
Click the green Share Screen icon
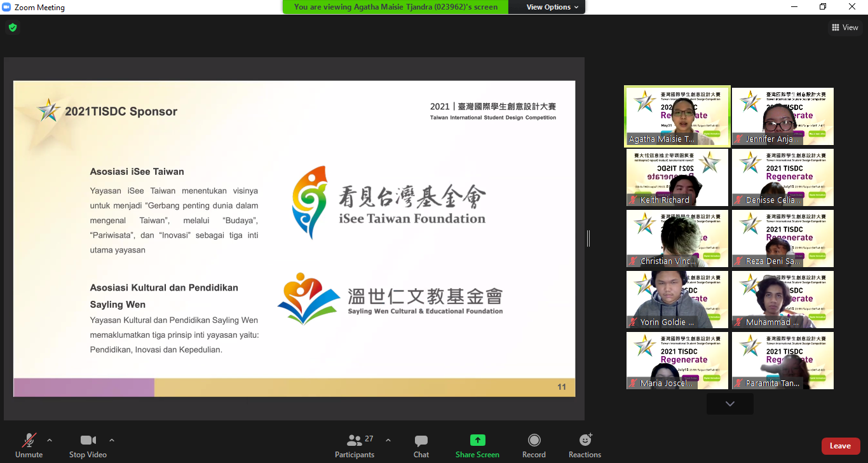pos(477,439)
